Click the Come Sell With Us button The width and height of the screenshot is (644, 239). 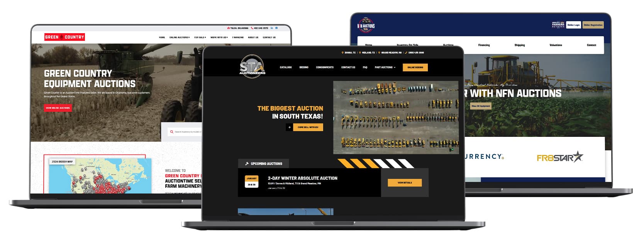308,127
